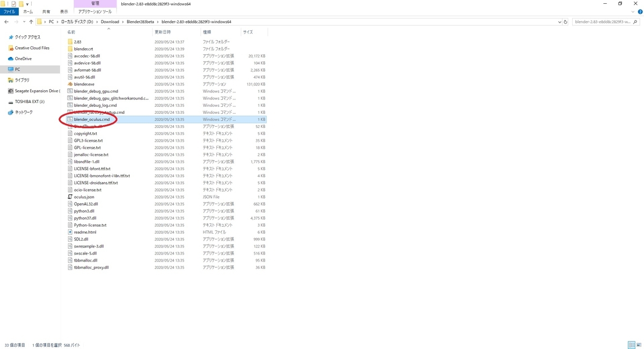The image size is (644, 349).
Task: Select the copyright.txt file icon
Action: pos(70,133)
